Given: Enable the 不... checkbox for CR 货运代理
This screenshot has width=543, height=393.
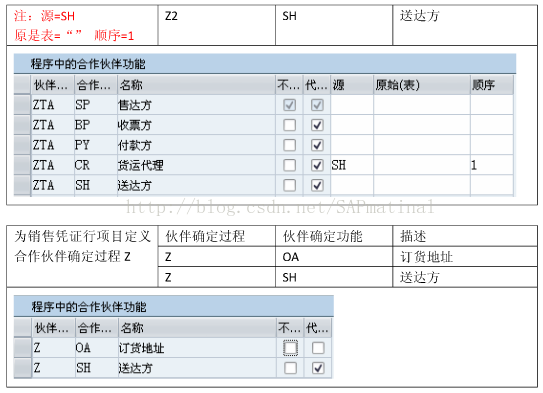Looking at the screenshot, I should [x=290, y=165].
